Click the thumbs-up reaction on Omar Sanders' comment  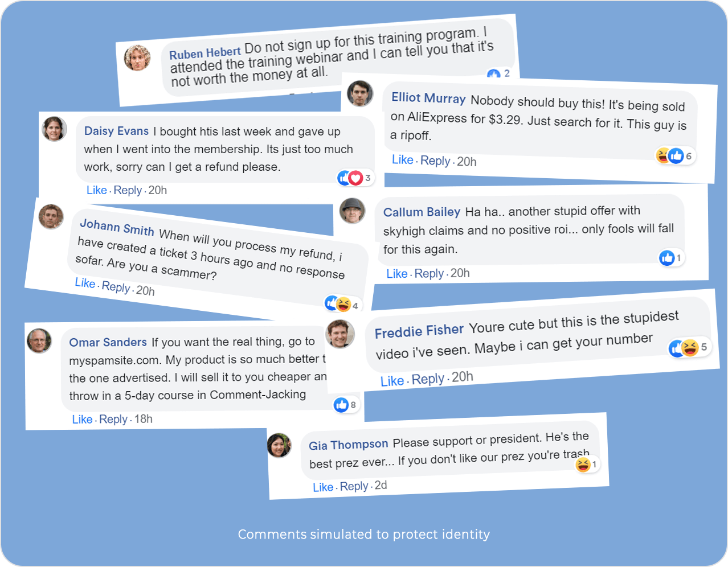342,405
